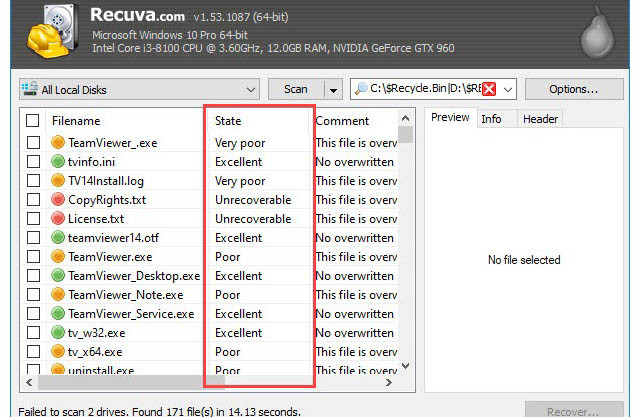Select the file name TeamViewer_Service.exe

[x=131, y=314]
